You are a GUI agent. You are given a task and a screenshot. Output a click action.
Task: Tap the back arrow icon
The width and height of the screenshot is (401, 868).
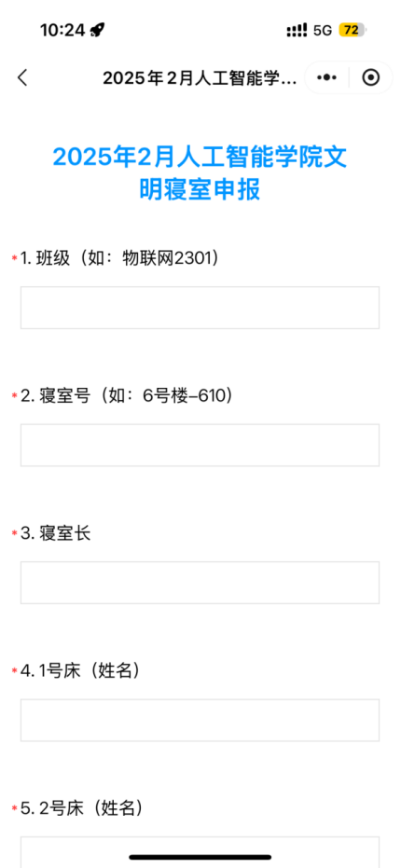tap(22, 78)
